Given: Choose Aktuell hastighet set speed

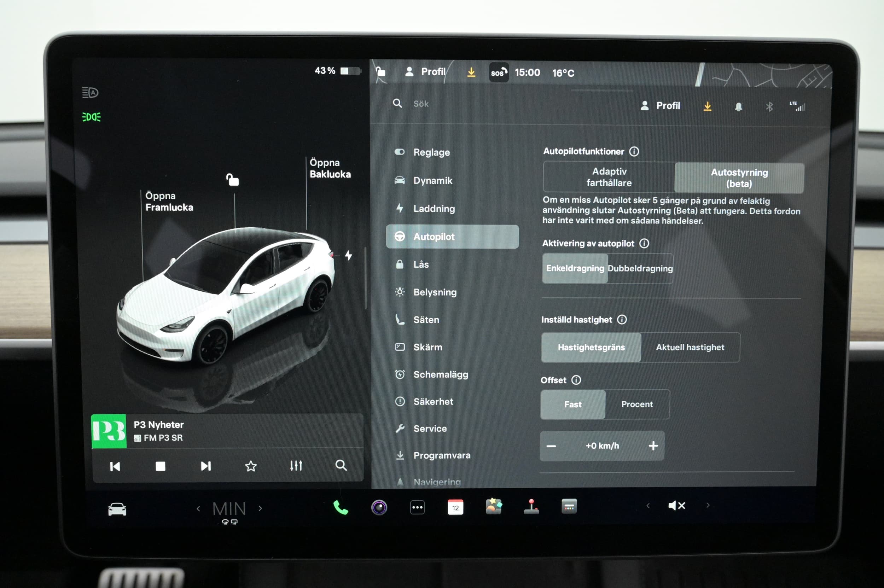Looking at the screenshot, I should pos(690,347).
